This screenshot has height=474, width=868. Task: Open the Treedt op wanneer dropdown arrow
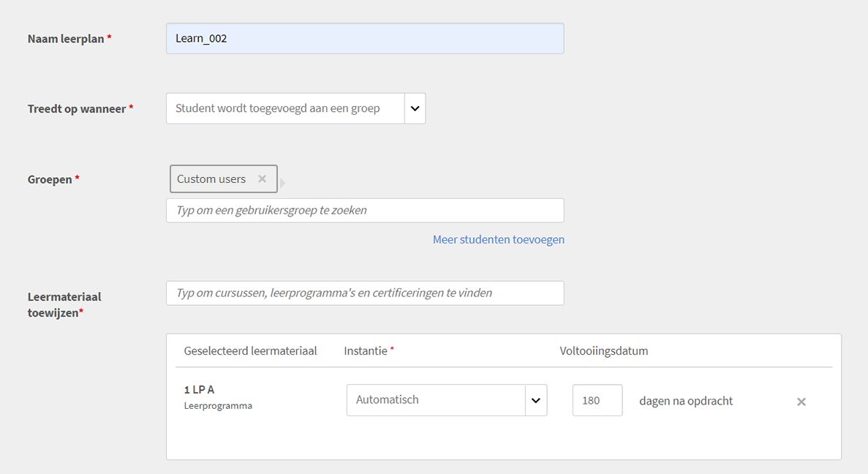(415, 108)
